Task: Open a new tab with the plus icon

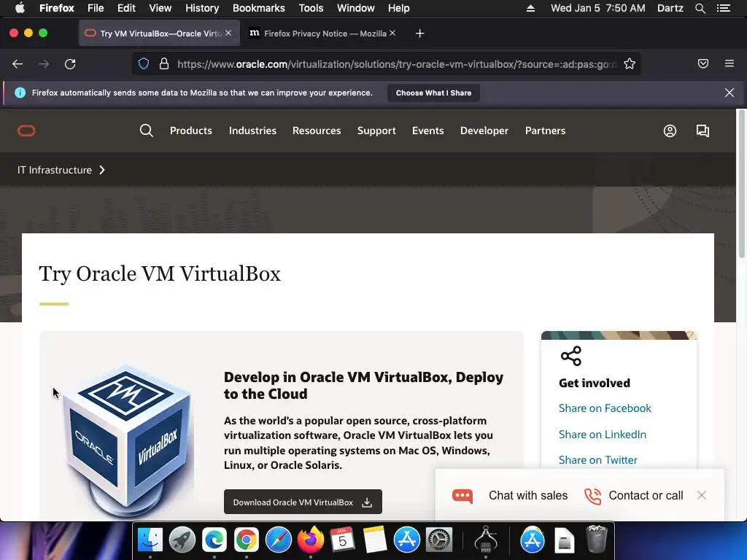Action: pos(419,34)
